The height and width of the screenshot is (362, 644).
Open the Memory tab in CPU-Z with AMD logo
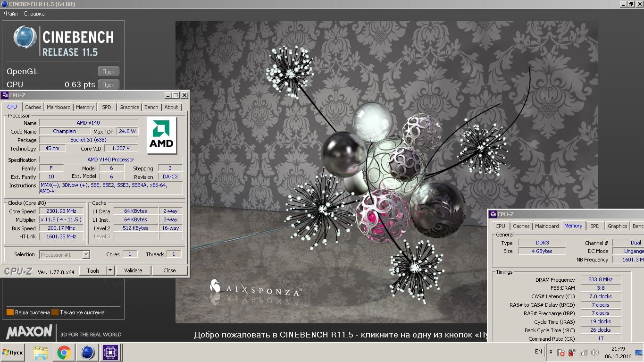[85, 107]
